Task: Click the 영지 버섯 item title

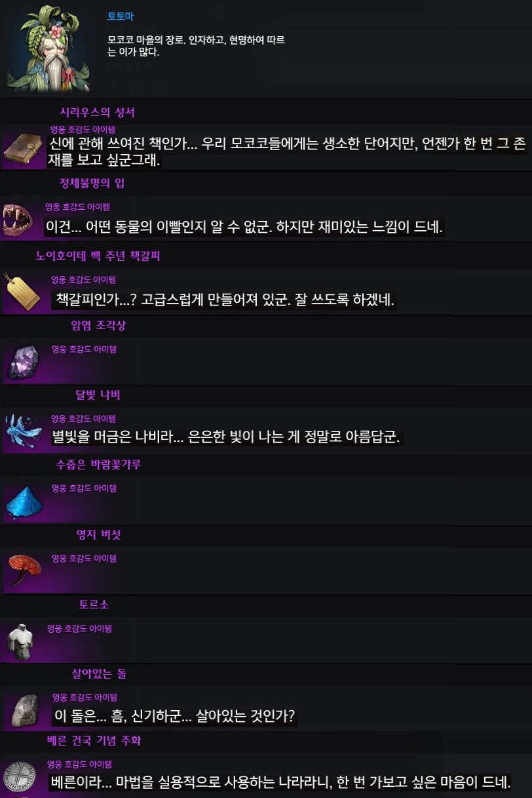Action: pos(98,535)
